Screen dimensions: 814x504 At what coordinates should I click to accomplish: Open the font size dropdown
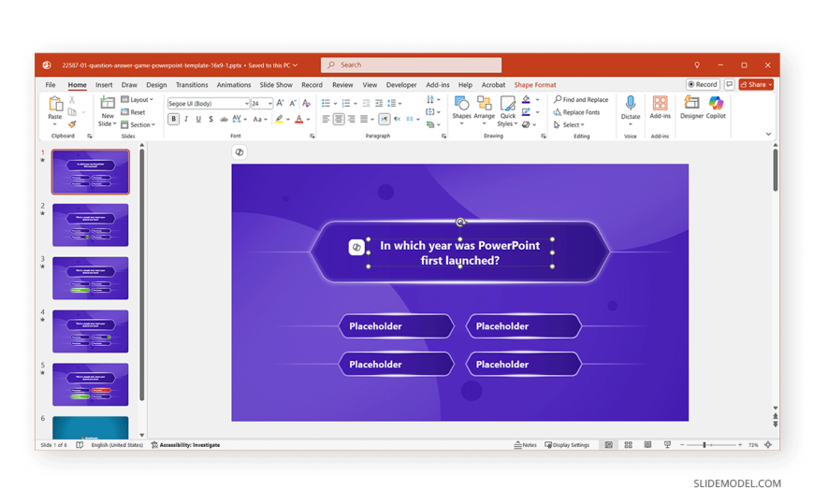point(270,103)
